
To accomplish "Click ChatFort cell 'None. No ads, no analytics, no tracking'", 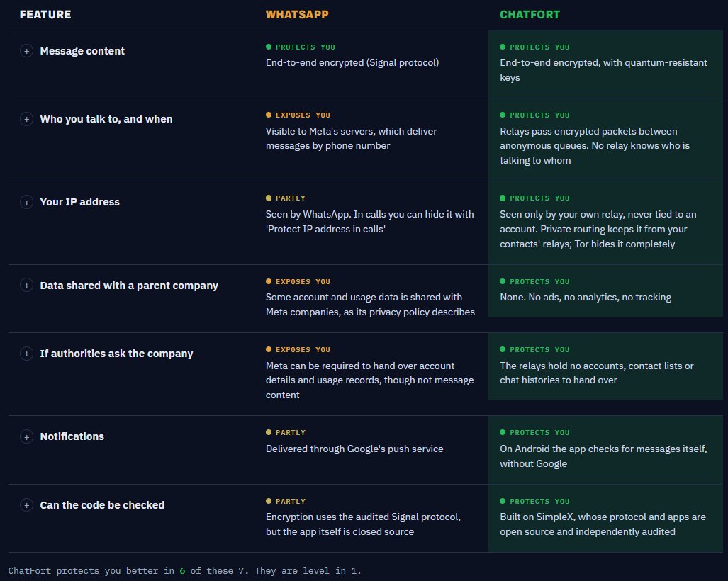I will 586,297.
